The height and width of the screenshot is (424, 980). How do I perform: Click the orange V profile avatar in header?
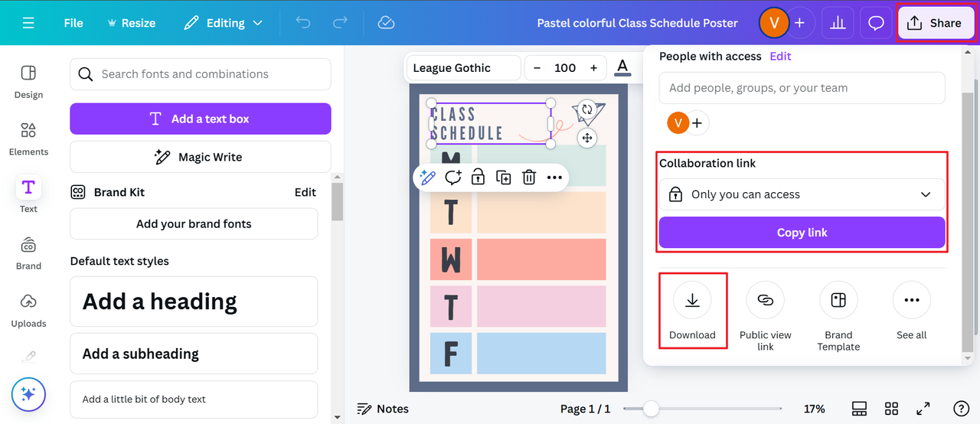(x=774, y=23)
